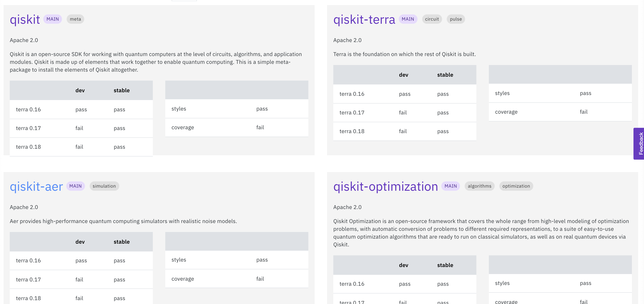Click the dev column header in qiskit table
This screenshot has height=304, width=644.
(x=80, y=90)
